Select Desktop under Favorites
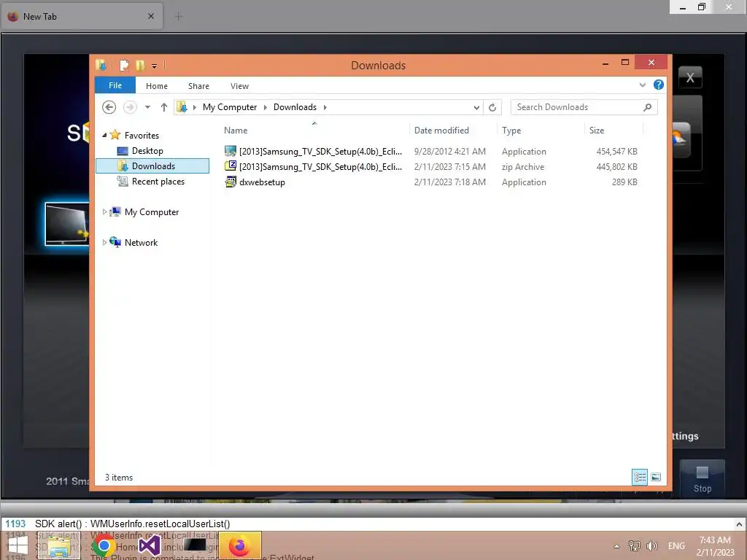The image size is (747, 560). [x=147, y=150]
